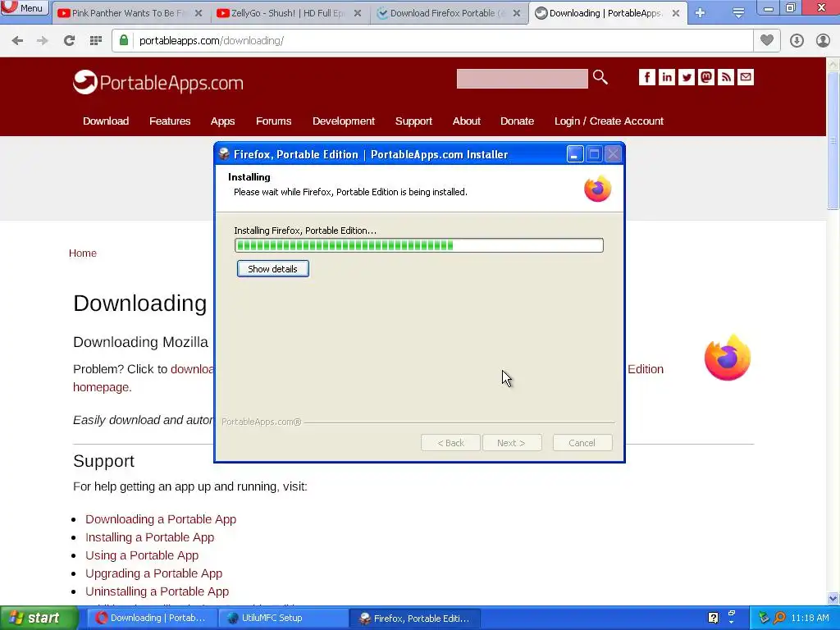
Task: Click the Firefox icon in installer header
Action: pyautogui.click(x=597, y=189)
